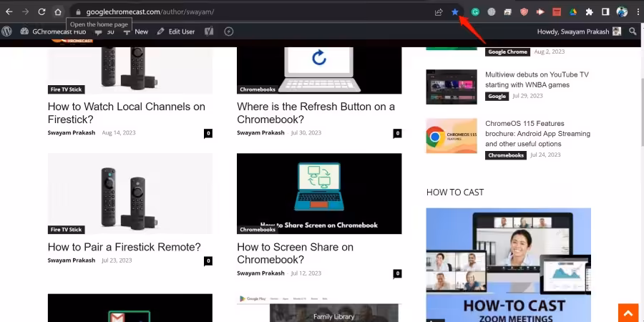Click author Swayam Prakash beside Jul 30, 2023
Viewport: 644px width, 322px height.
click(260, 132)
